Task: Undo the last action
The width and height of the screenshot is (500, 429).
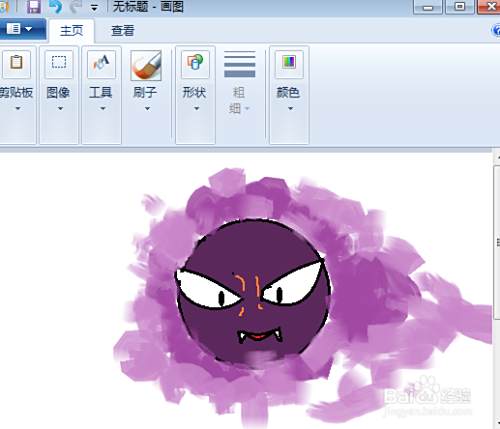Action: [x=55, y=7]
